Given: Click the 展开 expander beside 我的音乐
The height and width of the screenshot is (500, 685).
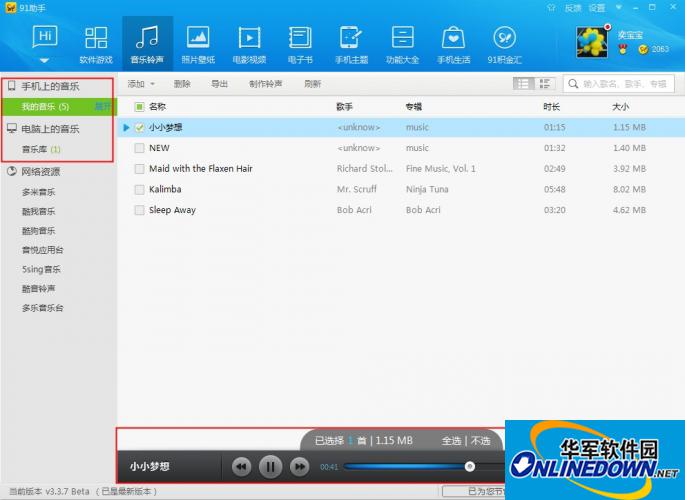Looking at the screenshot, I should click(x=103, y=106).
